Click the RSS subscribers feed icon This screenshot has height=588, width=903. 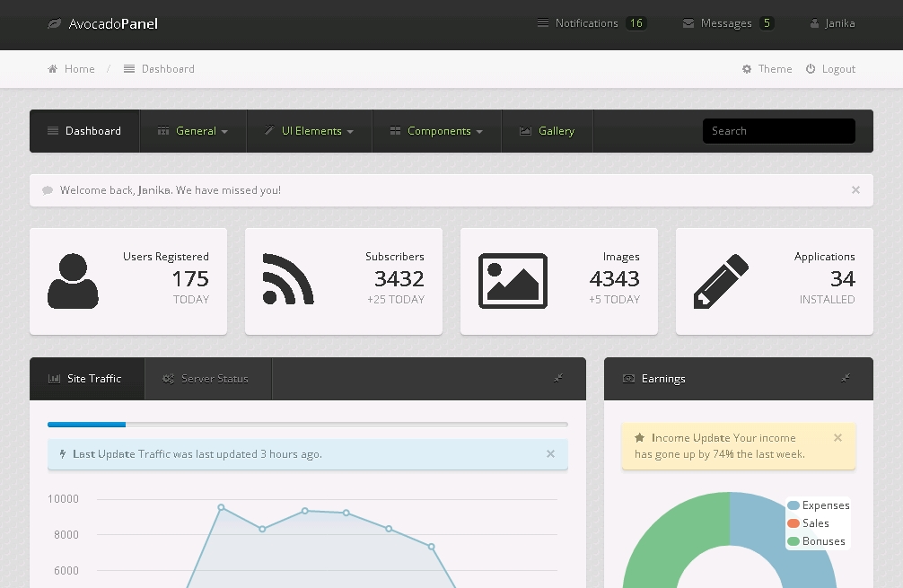(288, 280)
